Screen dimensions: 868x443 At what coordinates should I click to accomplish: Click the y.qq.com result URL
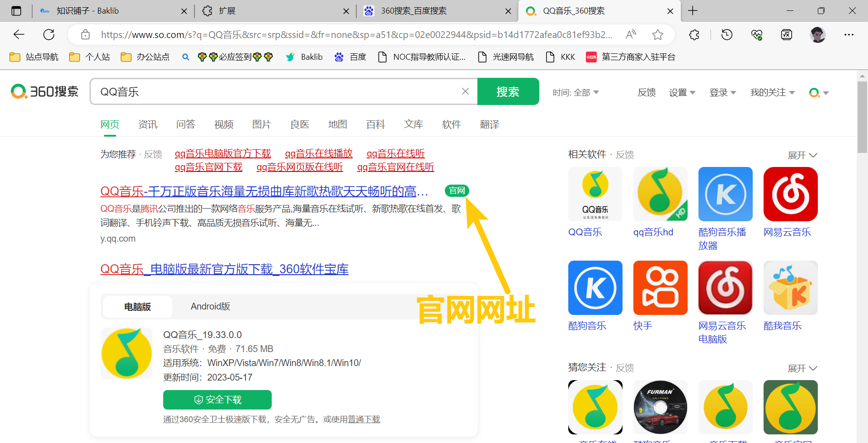(118, 238)
